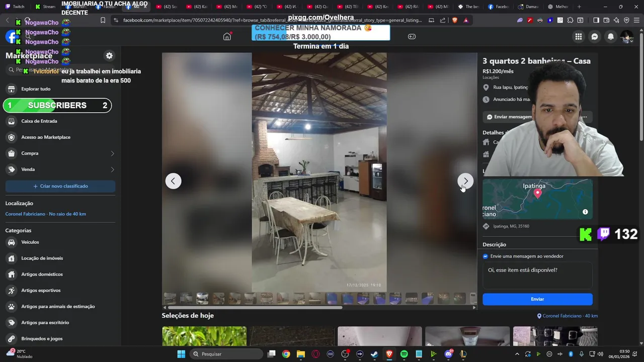Open the Facebook apps menu grid
Image resolution: width=644 pixels, height=362 pixels.
tap(579, 37)
